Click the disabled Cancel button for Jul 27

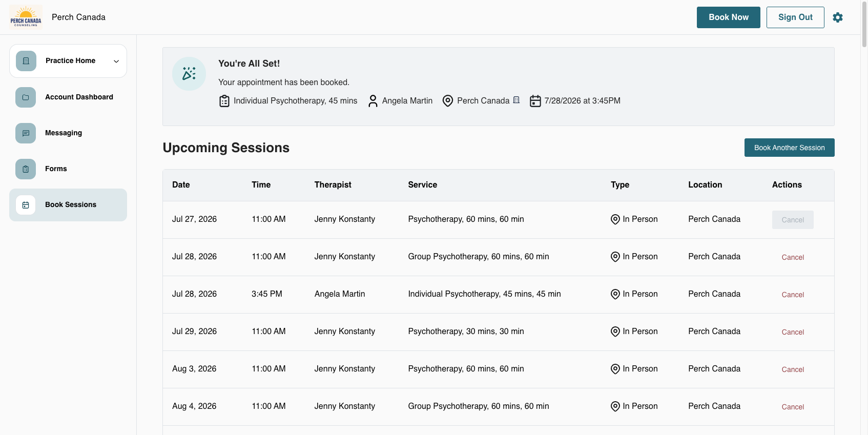[x=793, y=220]
